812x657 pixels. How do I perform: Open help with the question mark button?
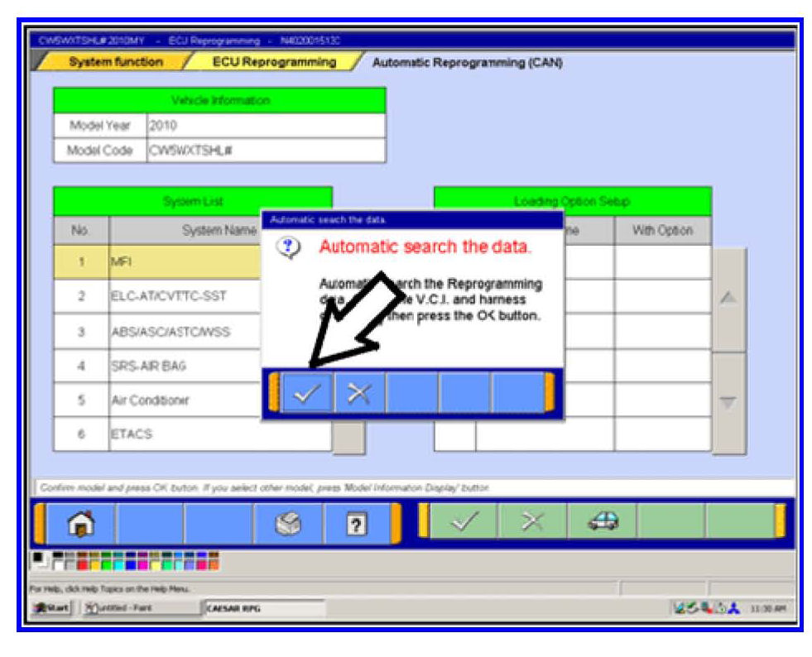click(357, 523)
